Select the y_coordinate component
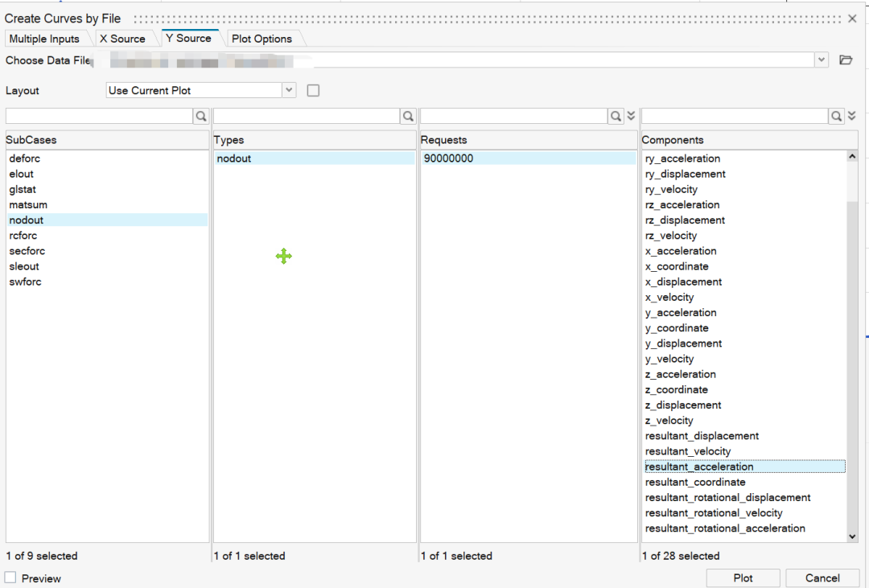Screen dimensions: 869x588 pos(745,328)
